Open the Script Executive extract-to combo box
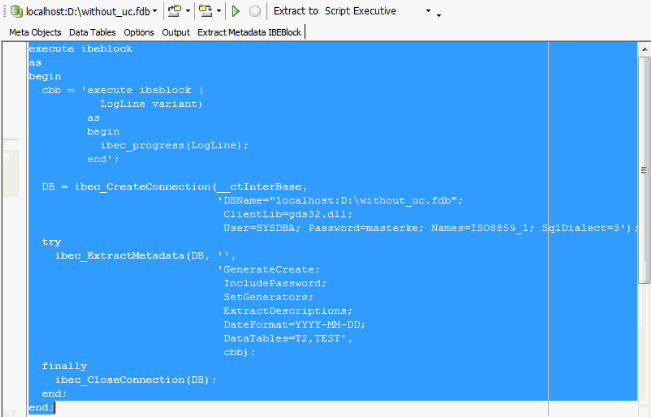This screenshot has width=651, height=417. 378,11
